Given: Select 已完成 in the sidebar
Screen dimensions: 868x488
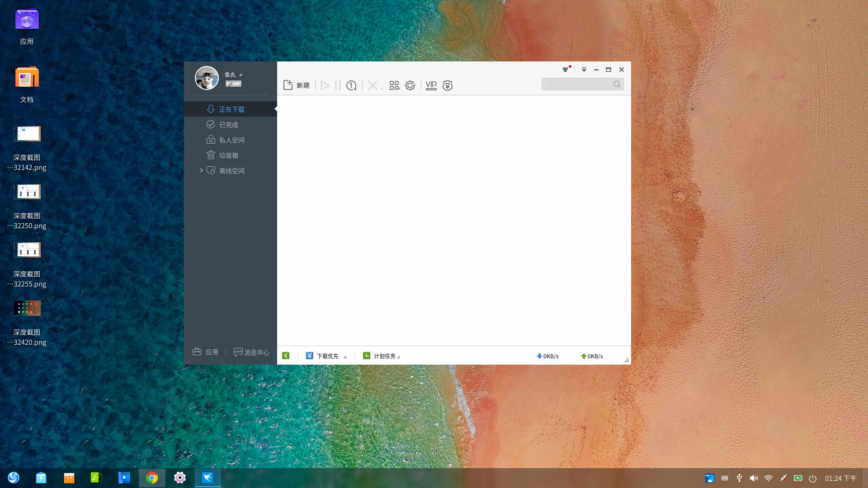Looking at the screenshot, I should [x=228, y=125].
